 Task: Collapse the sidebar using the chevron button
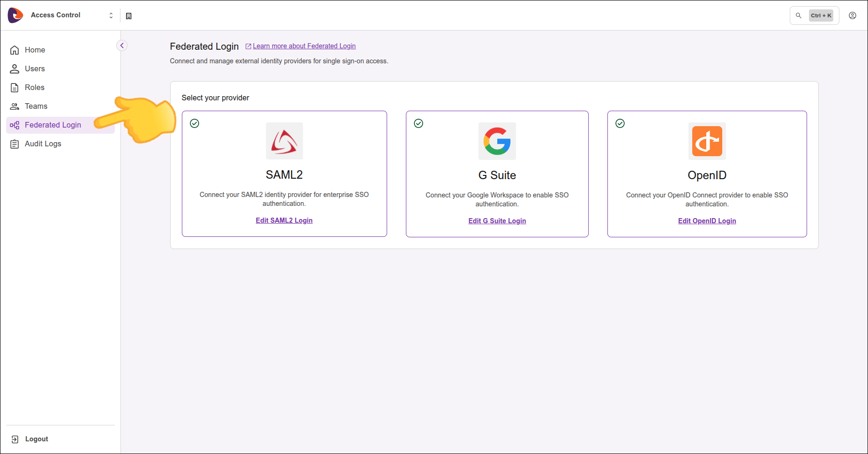pyautogui.click(x=121, y=45)
